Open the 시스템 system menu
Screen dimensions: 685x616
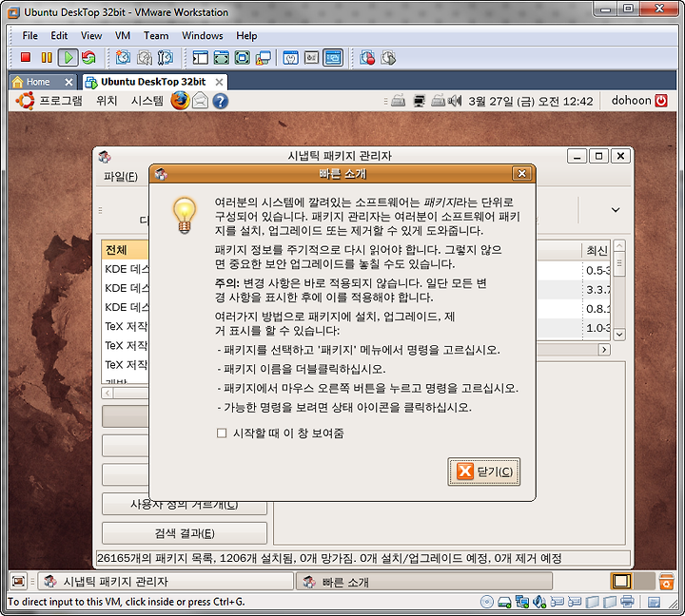pos(147,101)
